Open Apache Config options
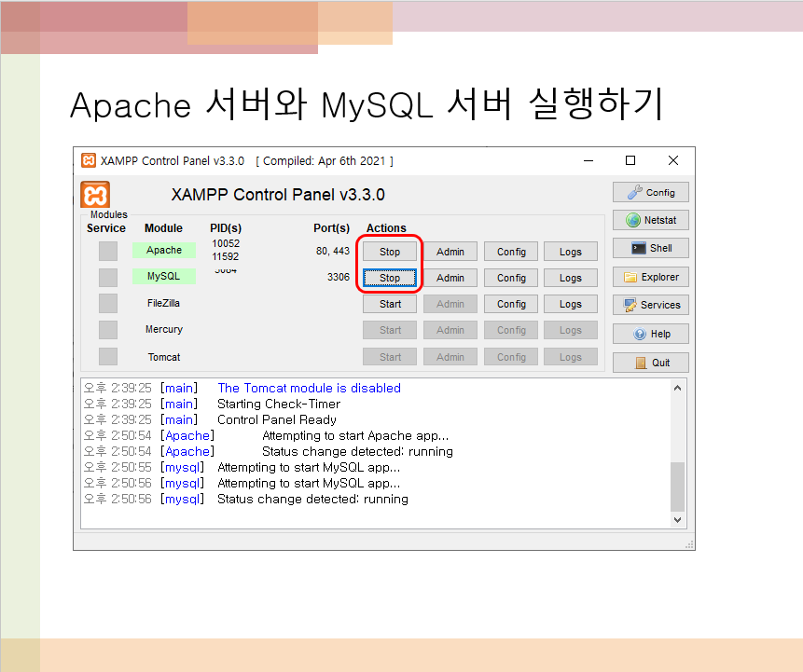Viewport: 803px width, 672px height. click(x=511, y=252)
